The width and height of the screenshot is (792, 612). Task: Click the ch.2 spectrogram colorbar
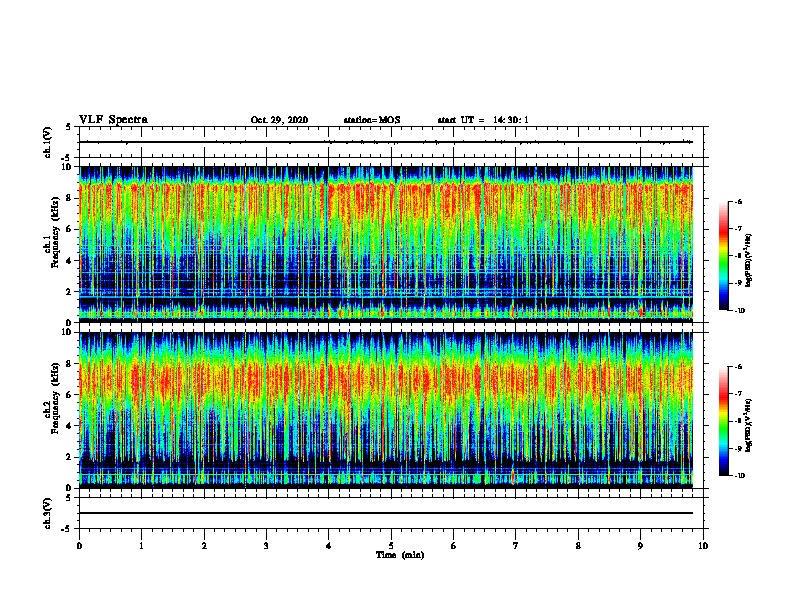(x=723, y=421)
